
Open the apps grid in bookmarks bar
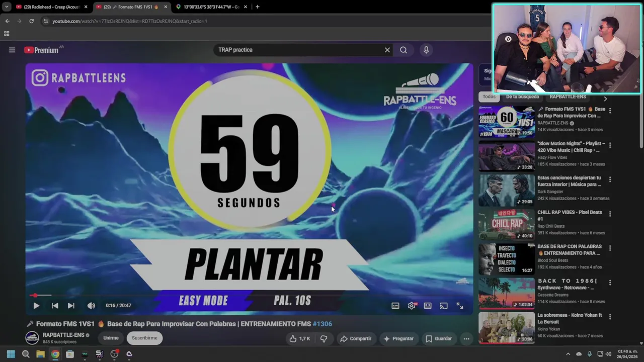[7, 34]
